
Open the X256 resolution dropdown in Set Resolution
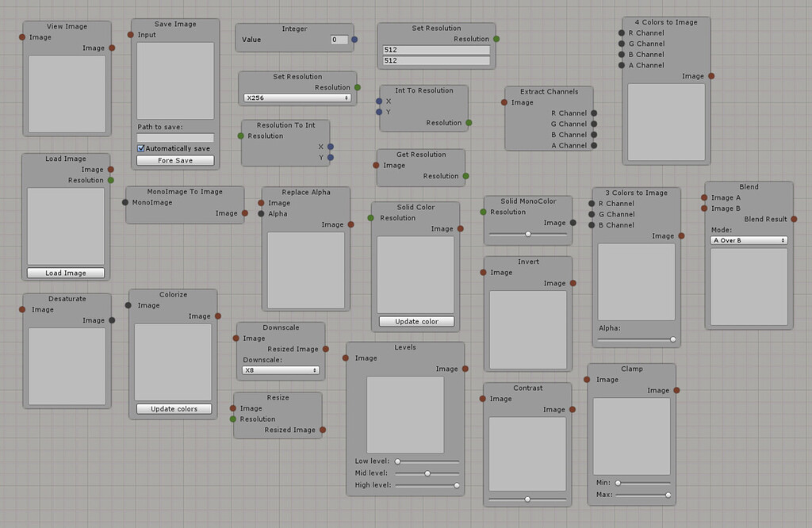[x=297, y=97]
